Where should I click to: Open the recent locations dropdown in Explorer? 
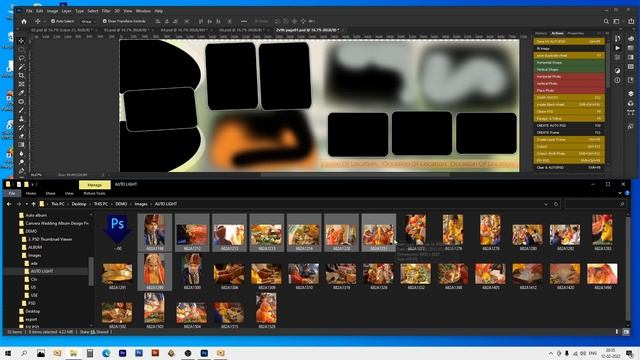[x=27, y=204]
